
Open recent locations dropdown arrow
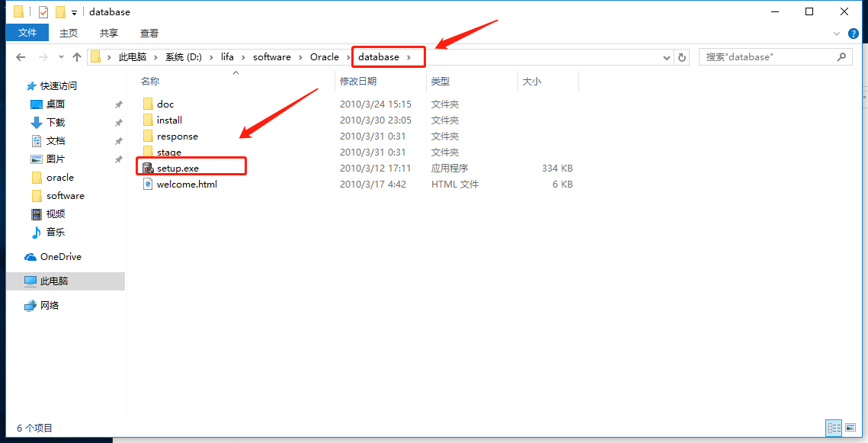61,57
